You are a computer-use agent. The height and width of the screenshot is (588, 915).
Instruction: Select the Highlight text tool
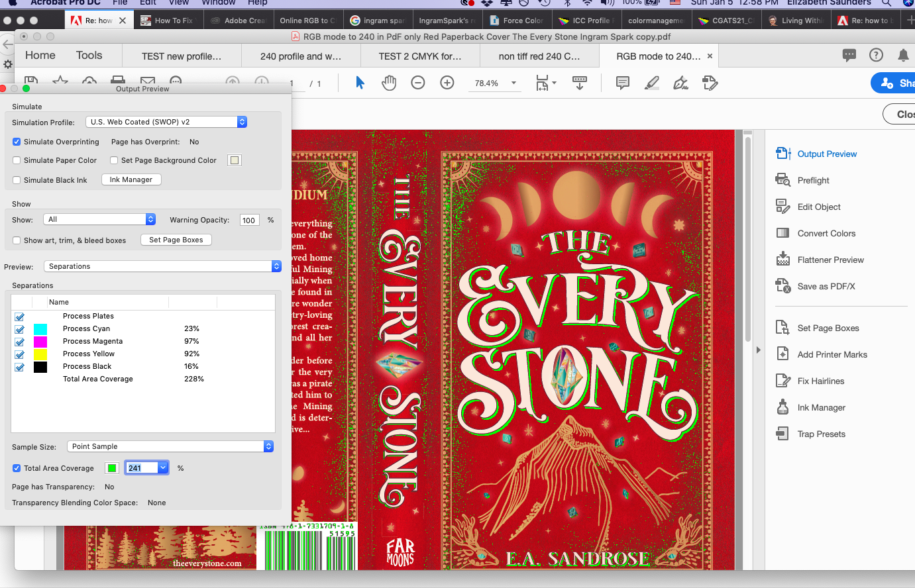(x=652, y=83)
